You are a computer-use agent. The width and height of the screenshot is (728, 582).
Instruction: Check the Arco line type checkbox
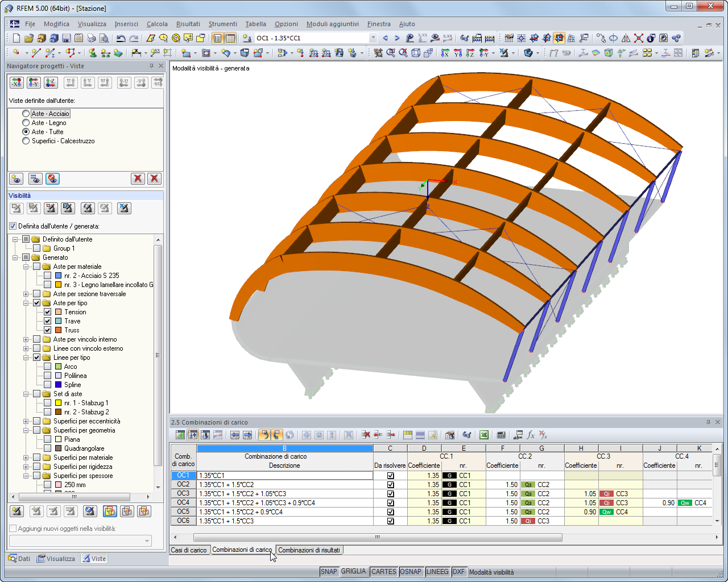click(48, 367)
